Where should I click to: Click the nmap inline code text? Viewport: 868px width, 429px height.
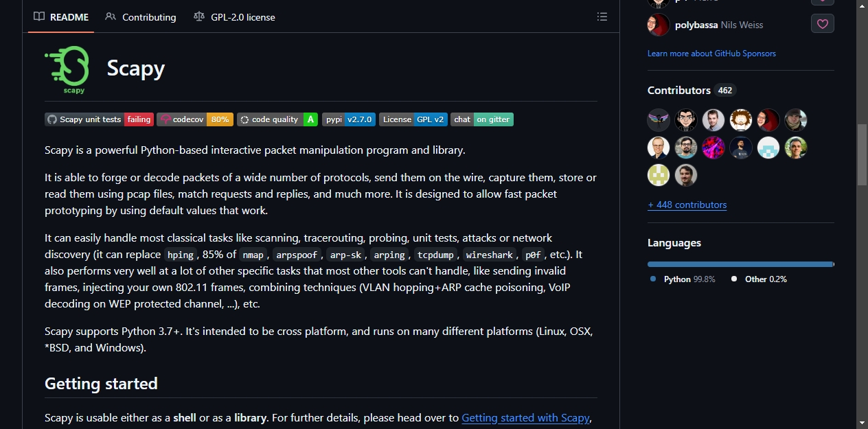253,255
